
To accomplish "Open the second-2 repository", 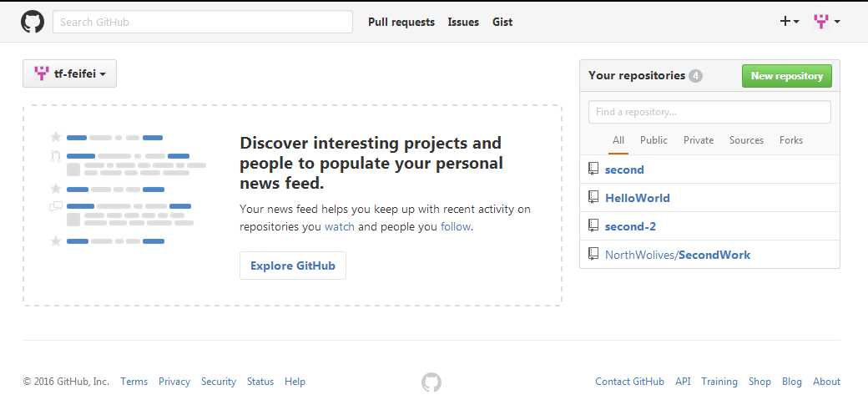I will [x=630, y=226].
